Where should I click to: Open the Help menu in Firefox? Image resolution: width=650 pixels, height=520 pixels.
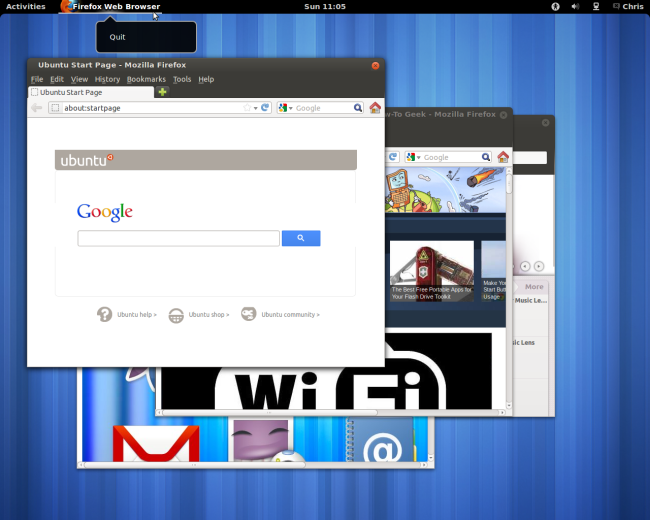point(206,79)
